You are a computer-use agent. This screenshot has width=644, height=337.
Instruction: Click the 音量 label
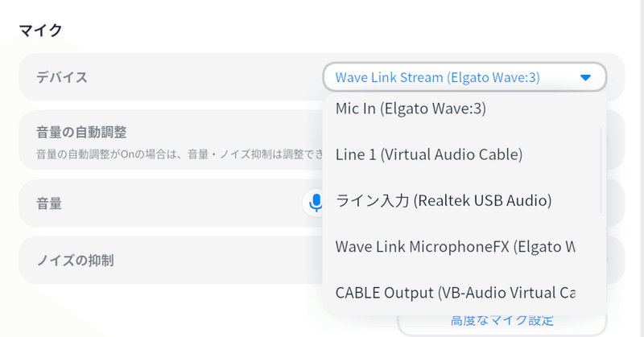(49, 204)
